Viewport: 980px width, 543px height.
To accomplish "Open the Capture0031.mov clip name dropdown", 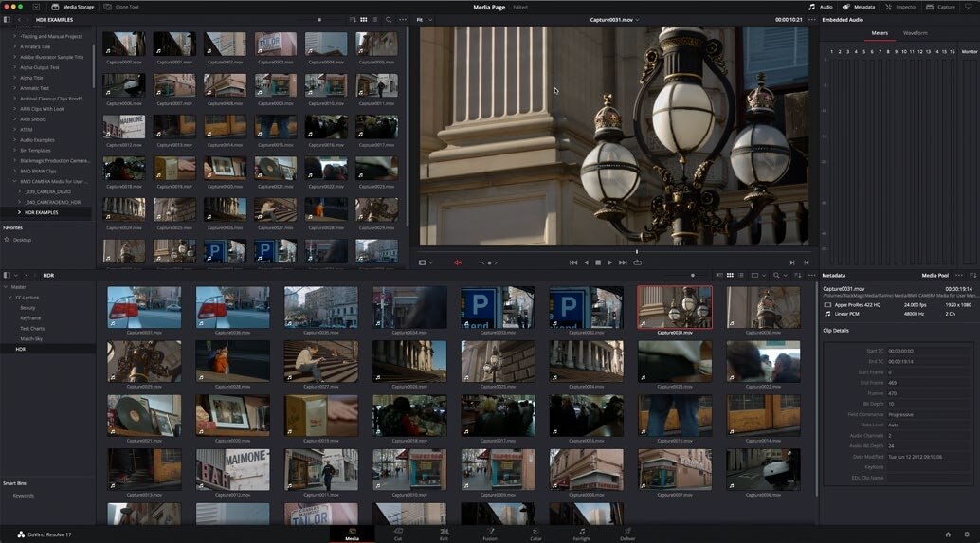I will coord(614,20).
